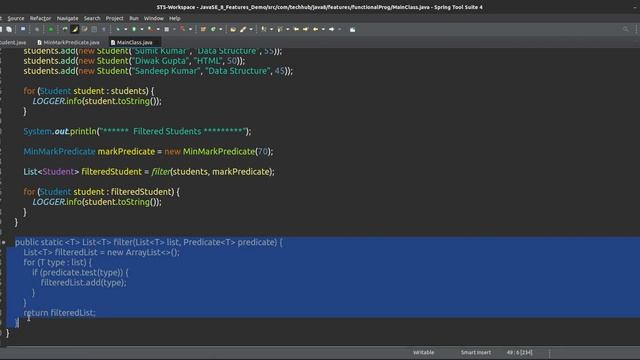Screen dimensions: 640x360
Task: Open the Project menu
Action: 114,18
